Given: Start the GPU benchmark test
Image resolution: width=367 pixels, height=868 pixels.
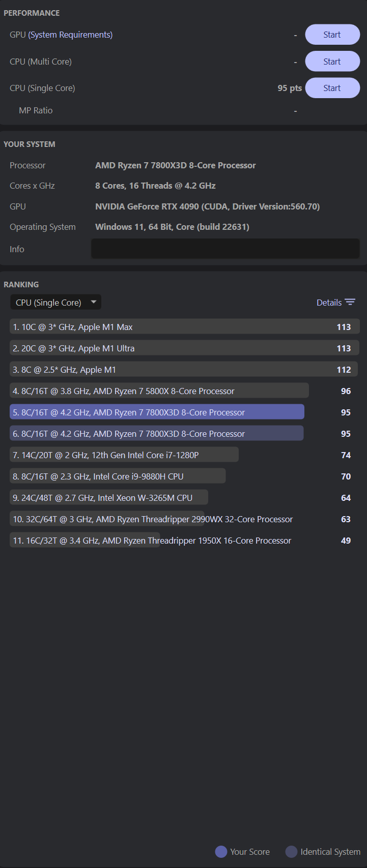Looking at the screenshot, I should point(332,35).
